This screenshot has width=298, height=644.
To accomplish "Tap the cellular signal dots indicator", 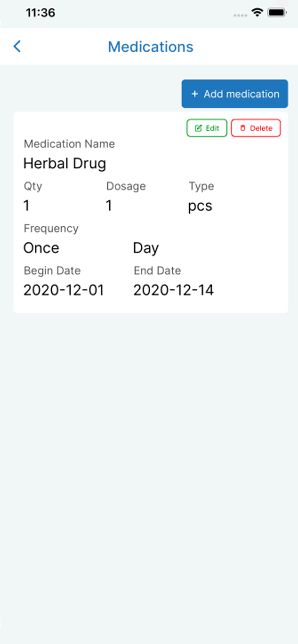I will 240,15.
